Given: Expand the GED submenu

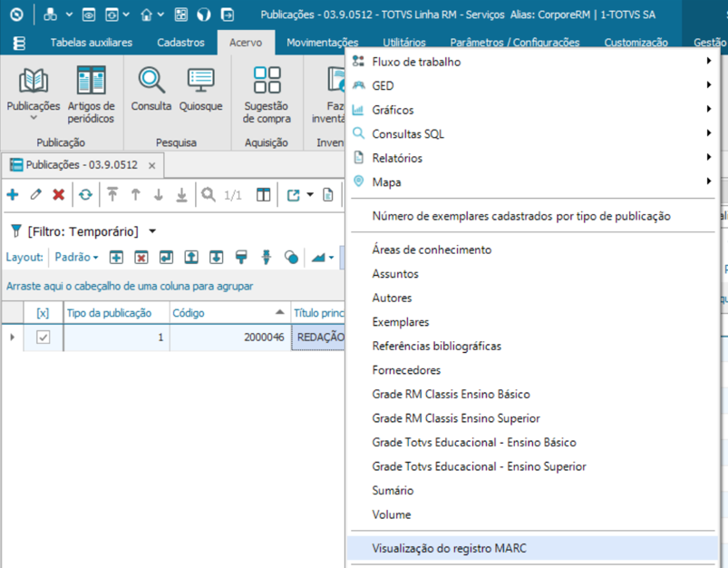Looking at the screenshot, I should point(709,85).
